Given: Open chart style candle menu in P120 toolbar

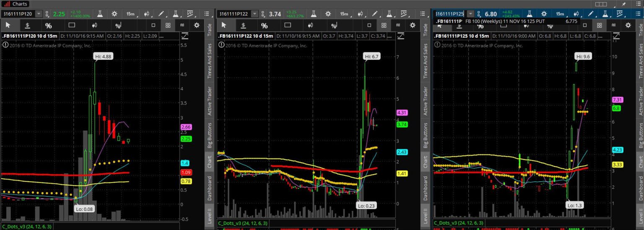Looking at the screenshot, I should pos(147,14).
